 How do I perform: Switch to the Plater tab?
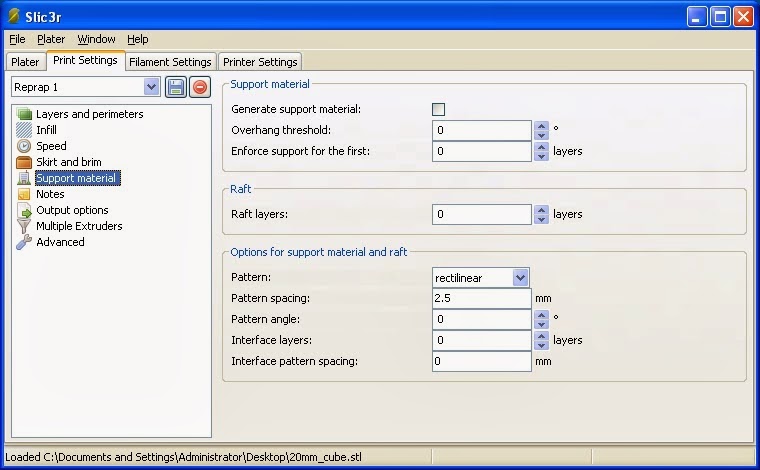25,62
